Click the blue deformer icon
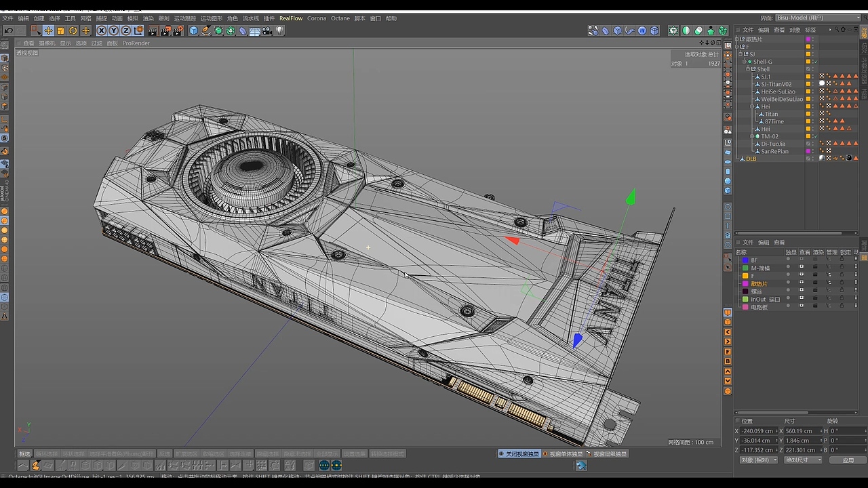Screen dimensions: 868x488 tap(243, 30)
